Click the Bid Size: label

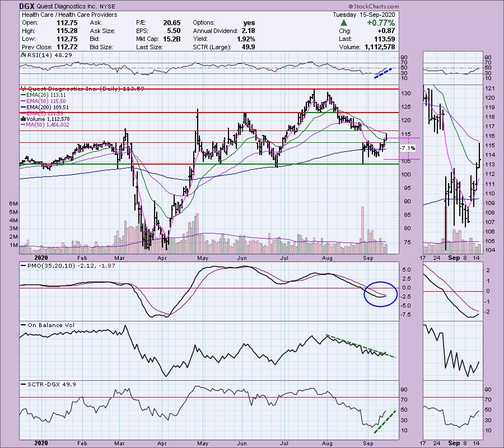(101, 47)
